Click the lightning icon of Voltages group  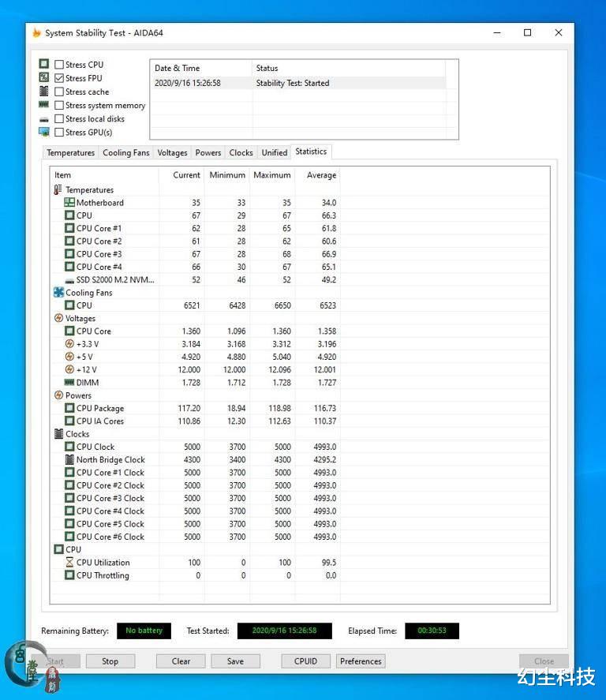click(58, 318)
